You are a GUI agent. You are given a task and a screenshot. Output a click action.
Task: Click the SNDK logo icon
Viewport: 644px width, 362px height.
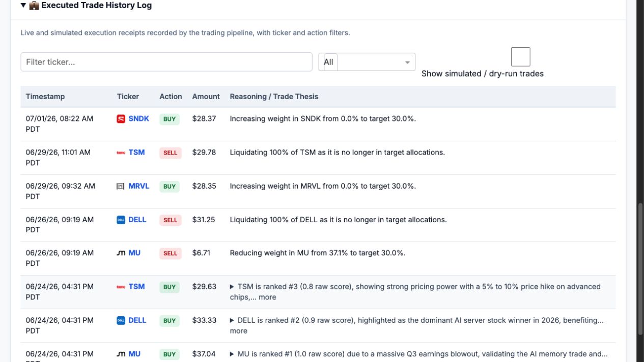121,119
